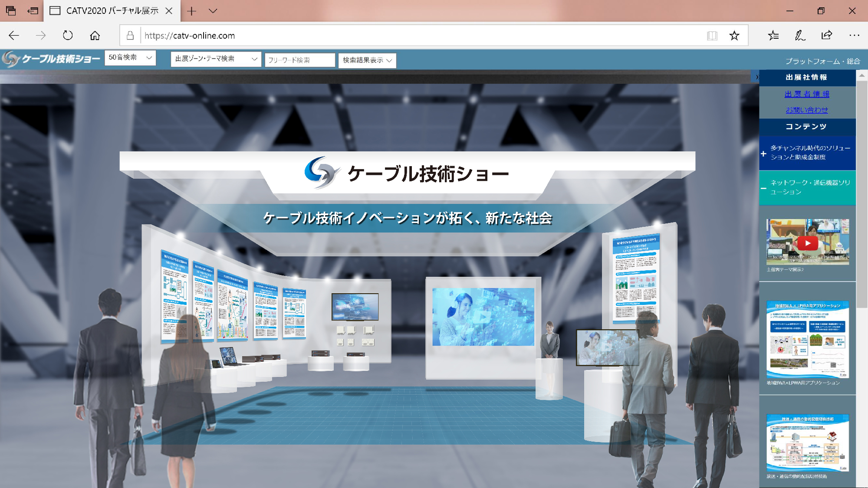Image resolution: width=868 pixels, height=488 pixels.
Task: Set these tabs aside icon
Action: [33, 11]
